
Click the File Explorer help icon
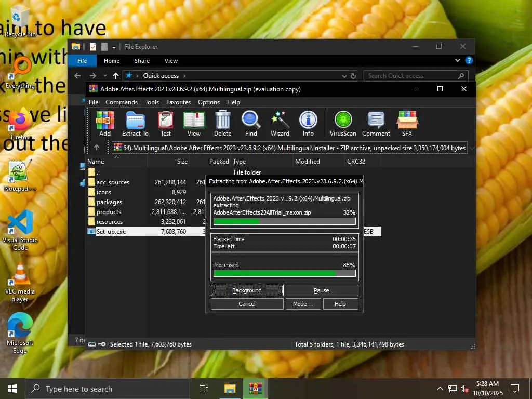click(x=469, y=60)
